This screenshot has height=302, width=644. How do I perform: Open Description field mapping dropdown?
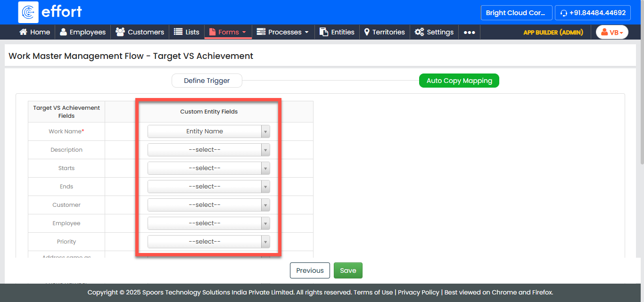tap(208, 150)
